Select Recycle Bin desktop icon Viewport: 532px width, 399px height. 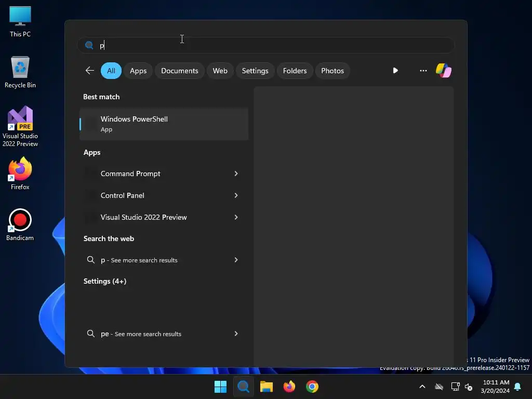tap(20, 72)
